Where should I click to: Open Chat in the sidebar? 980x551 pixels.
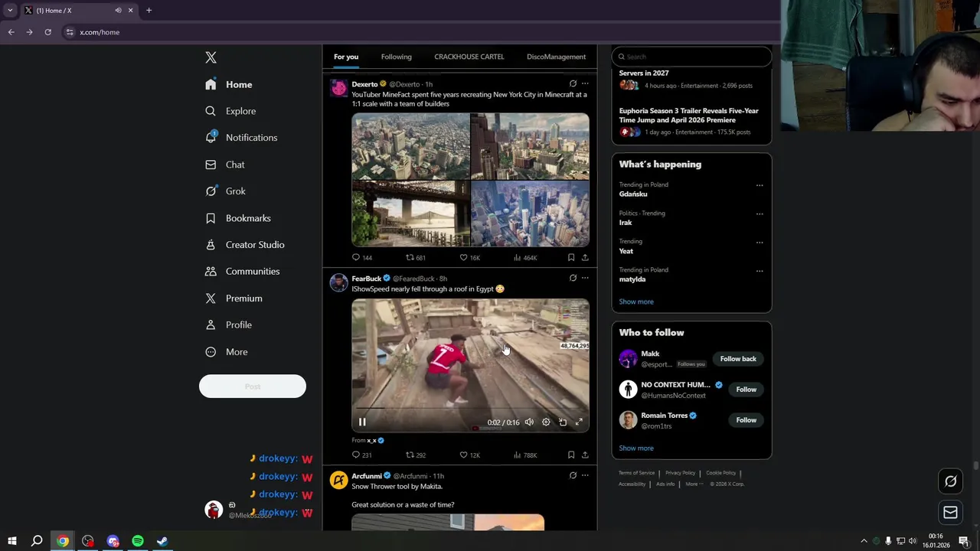[225, 165]
